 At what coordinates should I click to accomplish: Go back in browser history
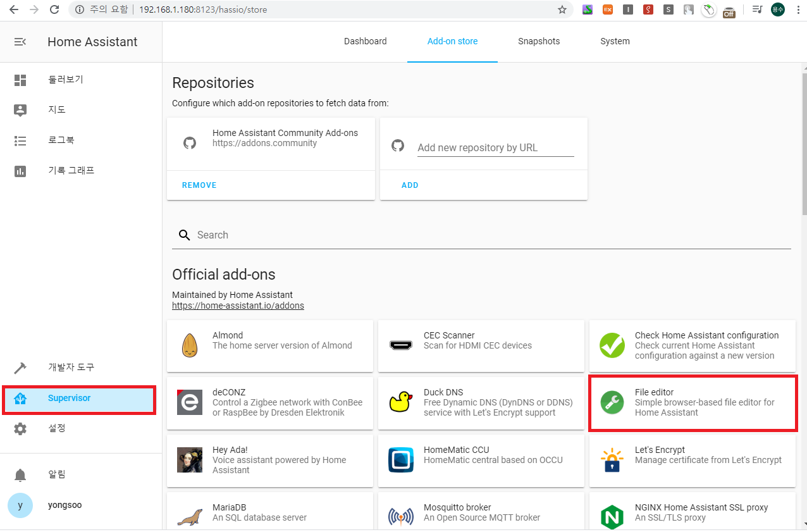click(x=14, y=9)
